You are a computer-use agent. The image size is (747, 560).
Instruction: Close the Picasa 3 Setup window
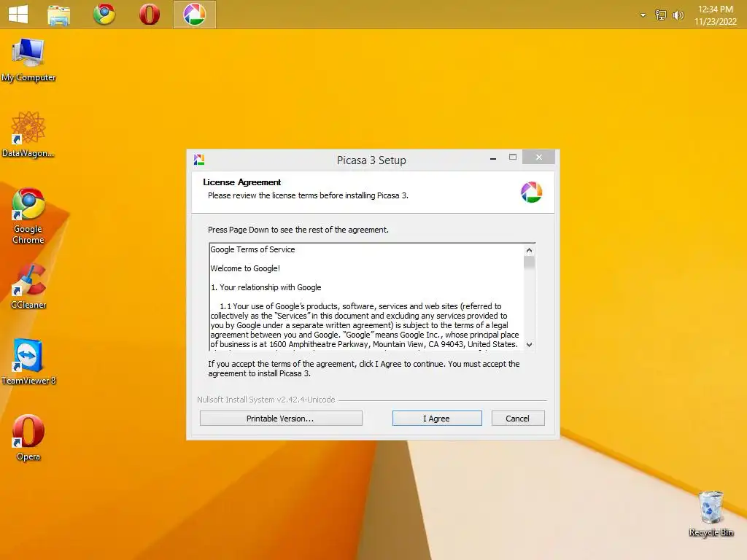click(x=538, y=157)
